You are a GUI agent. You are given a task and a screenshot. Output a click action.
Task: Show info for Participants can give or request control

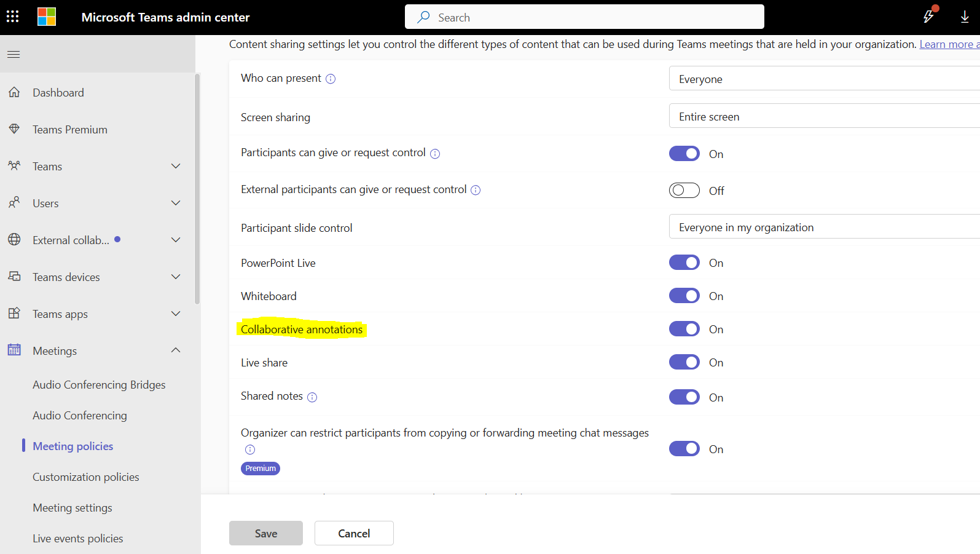[435, 154]
